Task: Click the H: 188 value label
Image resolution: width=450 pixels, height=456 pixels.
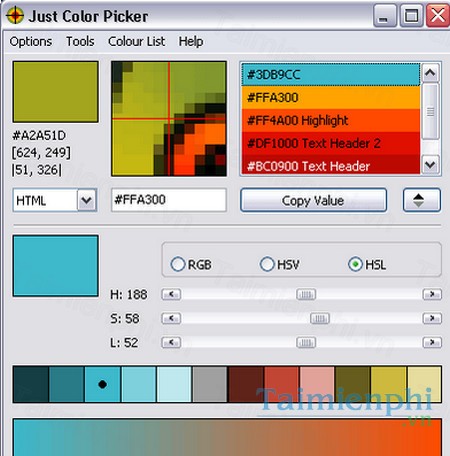Action: coord(129,295)
